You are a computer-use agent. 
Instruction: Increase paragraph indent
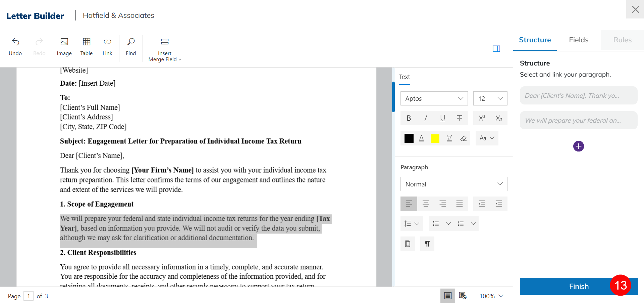pos(499,204)
